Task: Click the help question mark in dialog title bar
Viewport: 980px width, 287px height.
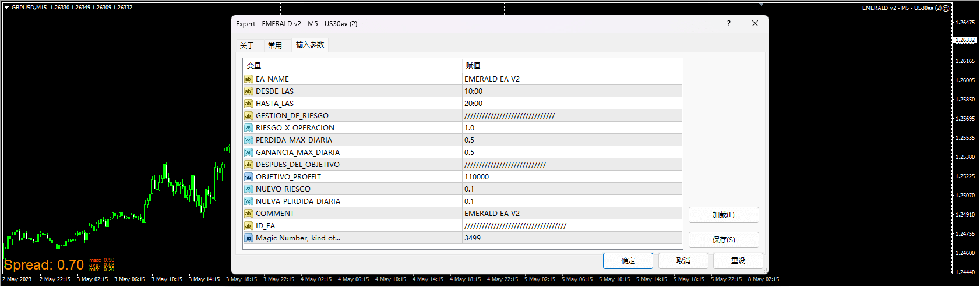Action: [728, 24]
